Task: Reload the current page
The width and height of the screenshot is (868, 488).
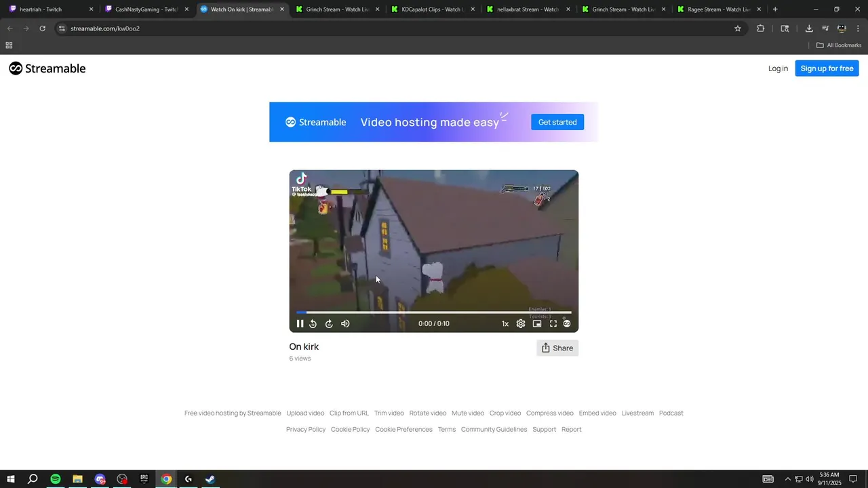Action: (42, 28)
